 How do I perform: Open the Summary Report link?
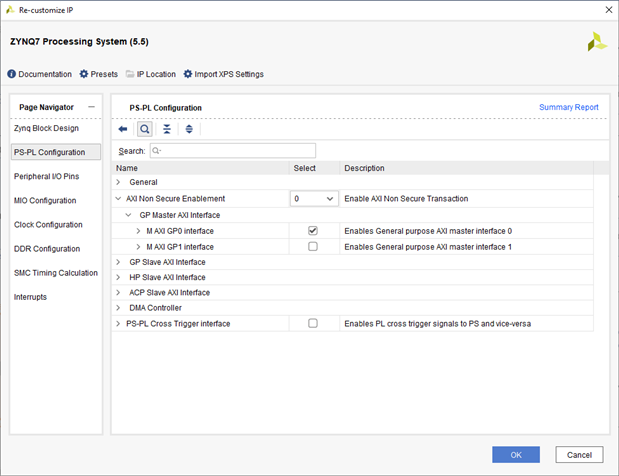pyautogui.click(x=569, y=107)
